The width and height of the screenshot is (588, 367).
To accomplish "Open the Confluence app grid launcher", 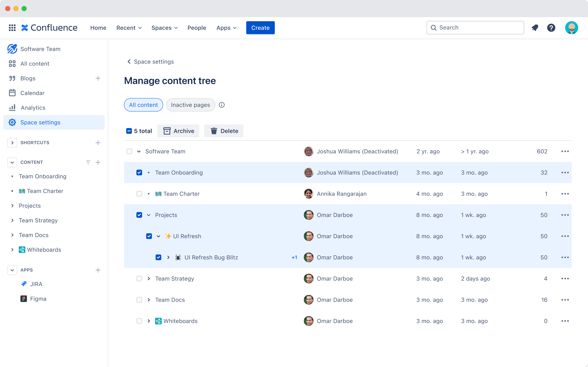I will (12, 28).
